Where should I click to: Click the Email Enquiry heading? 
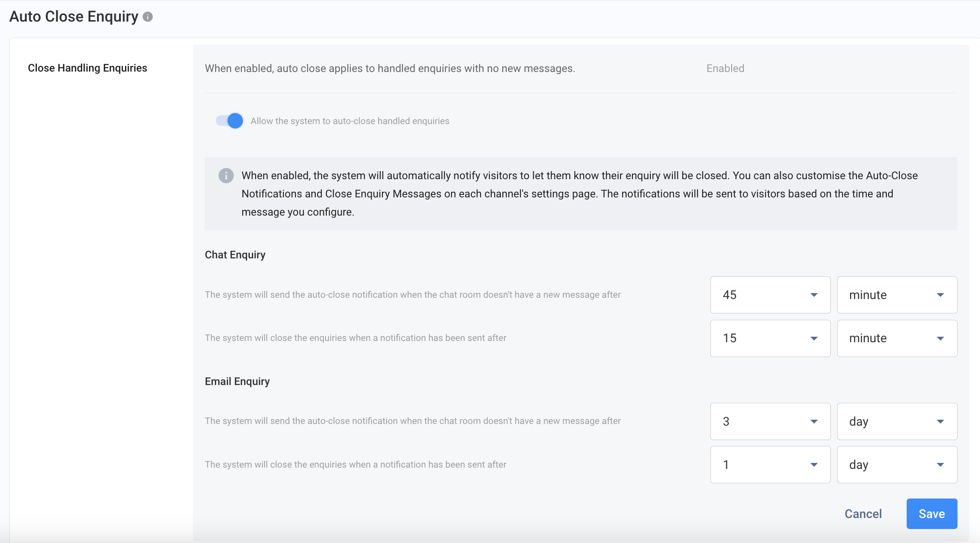pyautogui.click(x=237, y=381)
